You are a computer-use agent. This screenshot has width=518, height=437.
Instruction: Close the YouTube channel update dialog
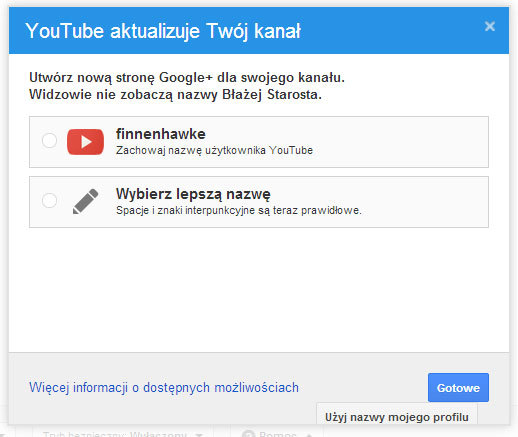(x=490, y=26)
